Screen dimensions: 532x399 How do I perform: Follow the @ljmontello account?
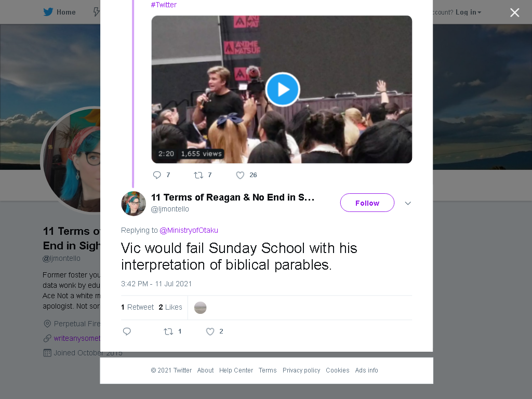tap(367, 203)
